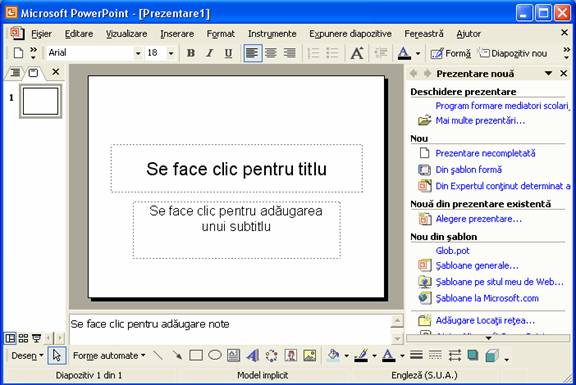Switch to the Outline tab in left pane
This screenshot has height=385, width=576.
click(15, 72)
